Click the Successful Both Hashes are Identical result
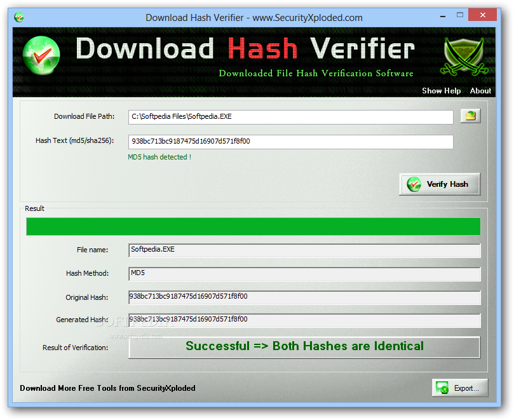Image resolution: width=514 pixels, height=420 pixels. (x=304, y=347)
